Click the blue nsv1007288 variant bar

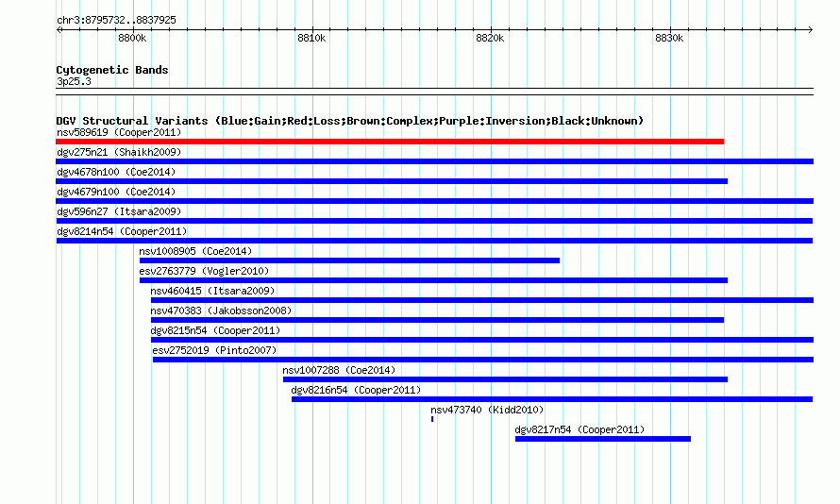(x=505, y=379)
